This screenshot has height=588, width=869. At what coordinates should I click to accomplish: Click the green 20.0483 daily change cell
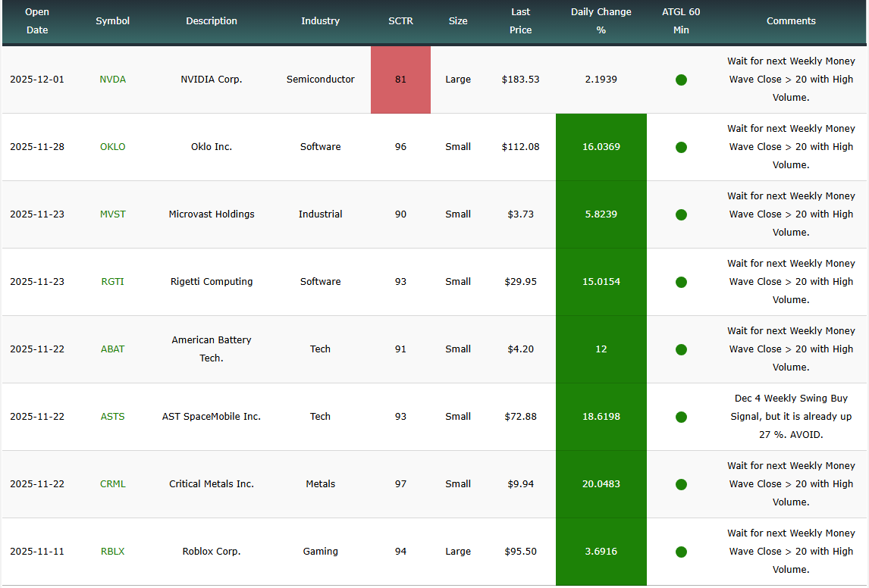[601, 484]
